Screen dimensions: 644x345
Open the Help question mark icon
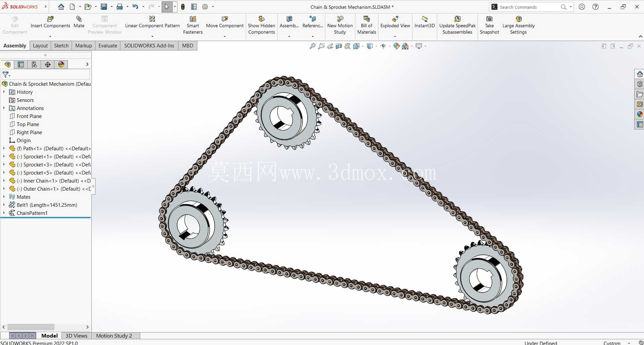coord(596,7)
